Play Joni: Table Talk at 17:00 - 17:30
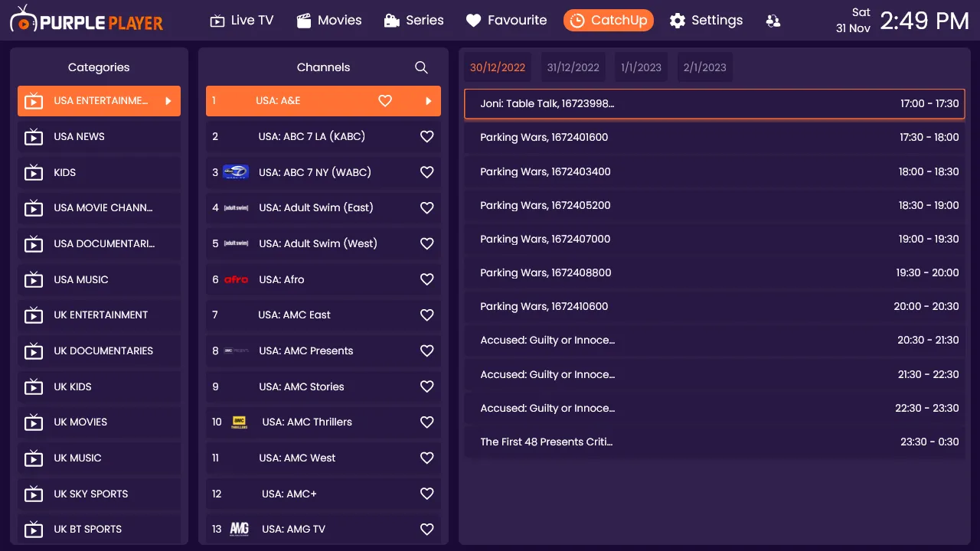This screenshot has height=551, width=980. [714, 104]
